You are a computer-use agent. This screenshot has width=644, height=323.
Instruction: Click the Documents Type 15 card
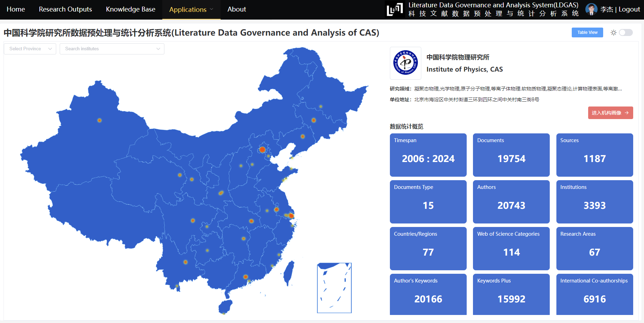pyautogui.click(x=428, y=202)
